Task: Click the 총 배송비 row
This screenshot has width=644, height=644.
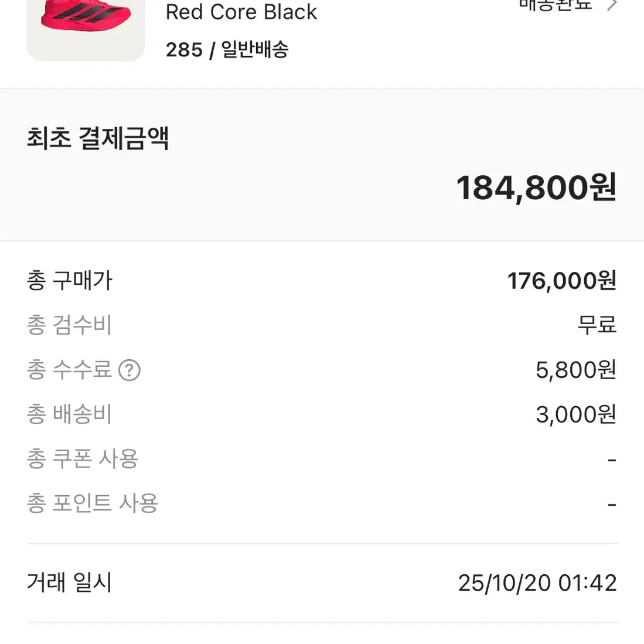Action: (x=71, y=415)
